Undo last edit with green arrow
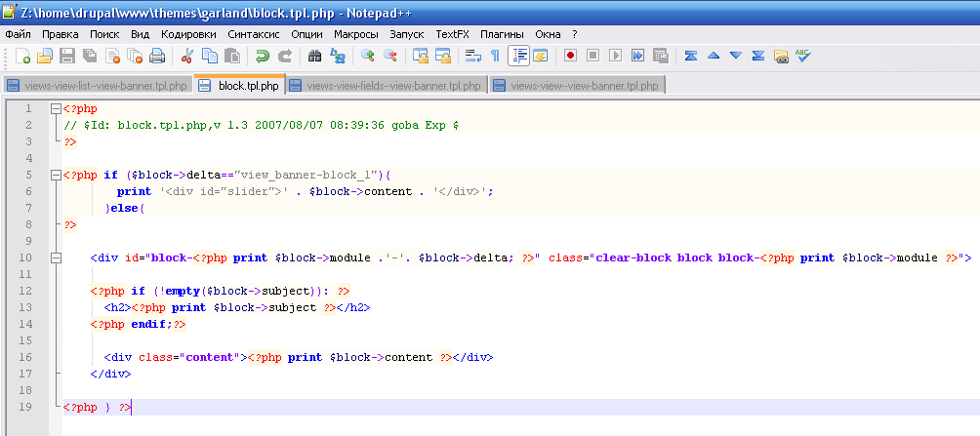This screenshot has width=980, height=436. [x=262, y=57]
